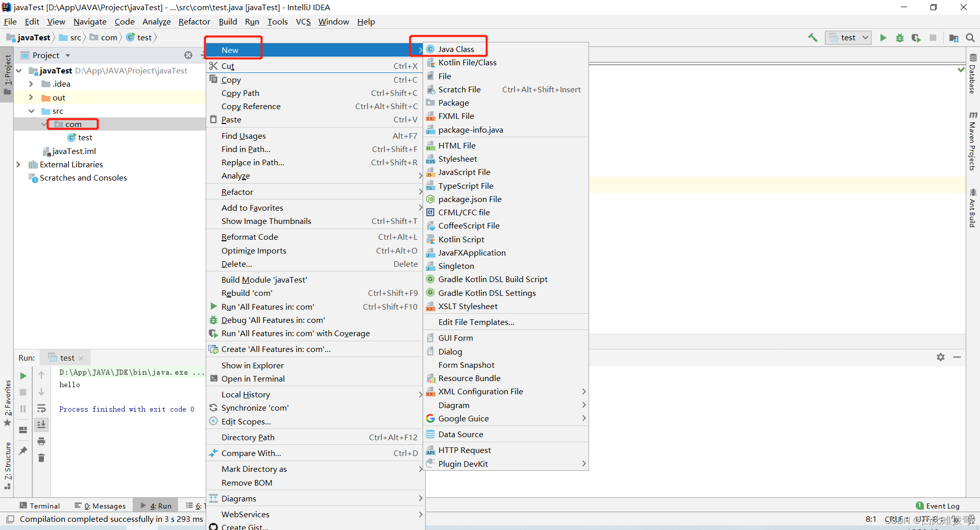Click the com breadcrumb in navigation bar
This screenshot has height=530, width=980.
tap(104, 37)
